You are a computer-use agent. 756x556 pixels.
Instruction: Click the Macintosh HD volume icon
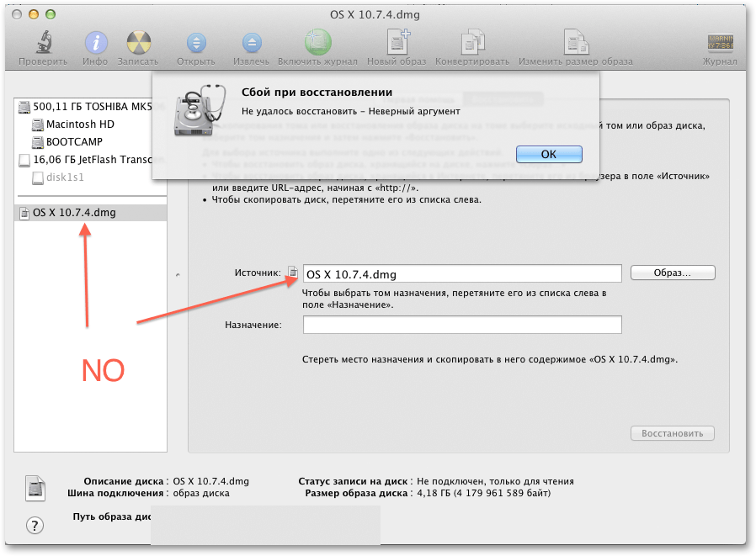[38, 124]
